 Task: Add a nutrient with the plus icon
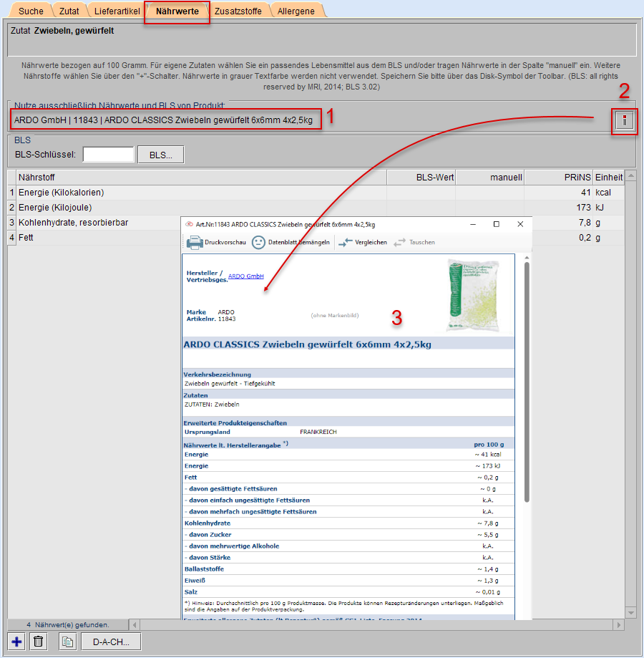coord(17,642)
